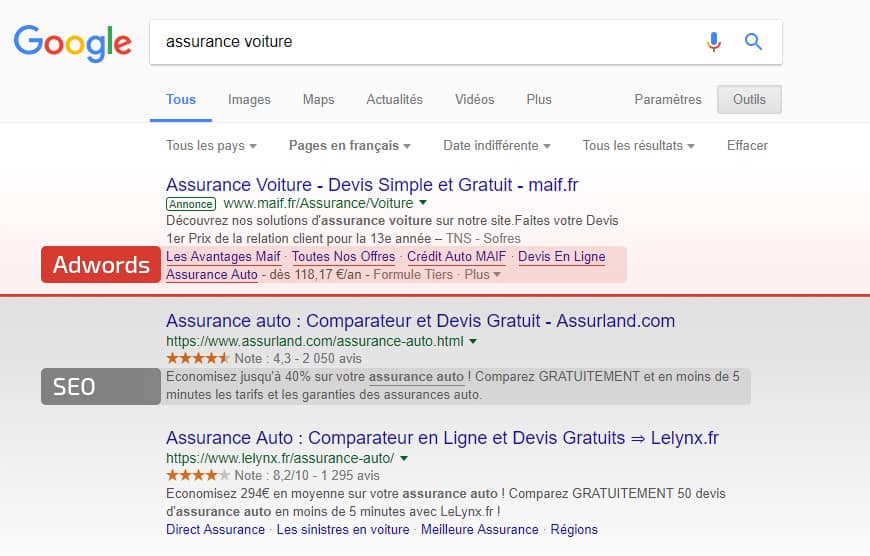Open the Assurance Voiture maif.fr ad title
The height and width of the screenshot is (556, 870).
click(372, 185)
